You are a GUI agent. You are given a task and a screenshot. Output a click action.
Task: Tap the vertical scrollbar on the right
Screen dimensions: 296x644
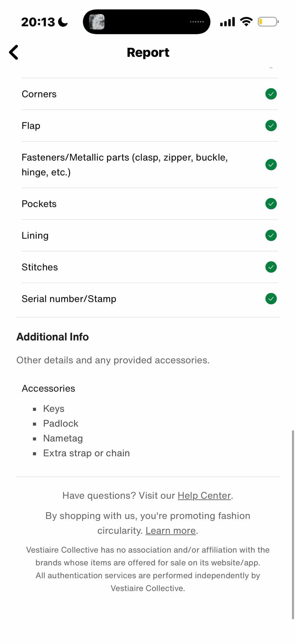[x=293, y=525]
